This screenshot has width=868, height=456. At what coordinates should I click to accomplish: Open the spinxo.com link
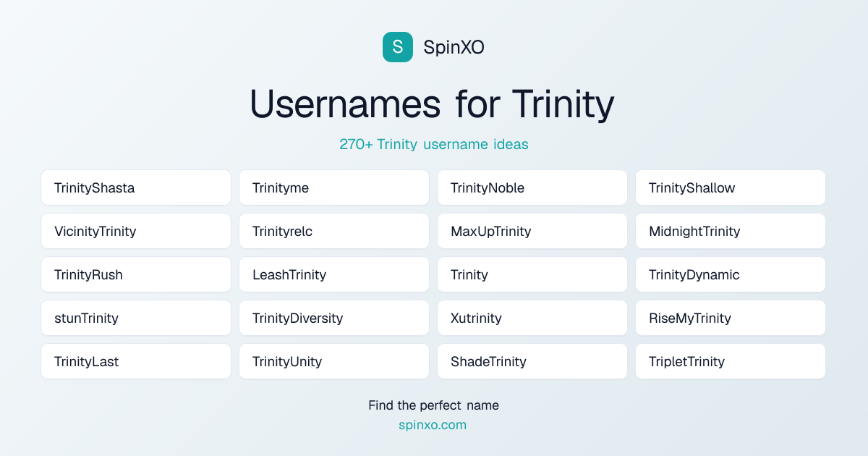pos(433,425)
